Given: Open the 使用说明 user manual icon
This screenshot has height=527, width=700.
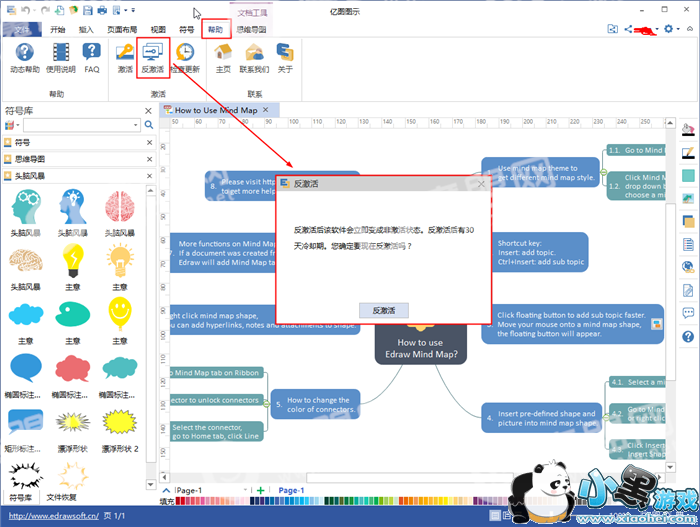Looking at the screenshot, I should click(x=60, y=57).
